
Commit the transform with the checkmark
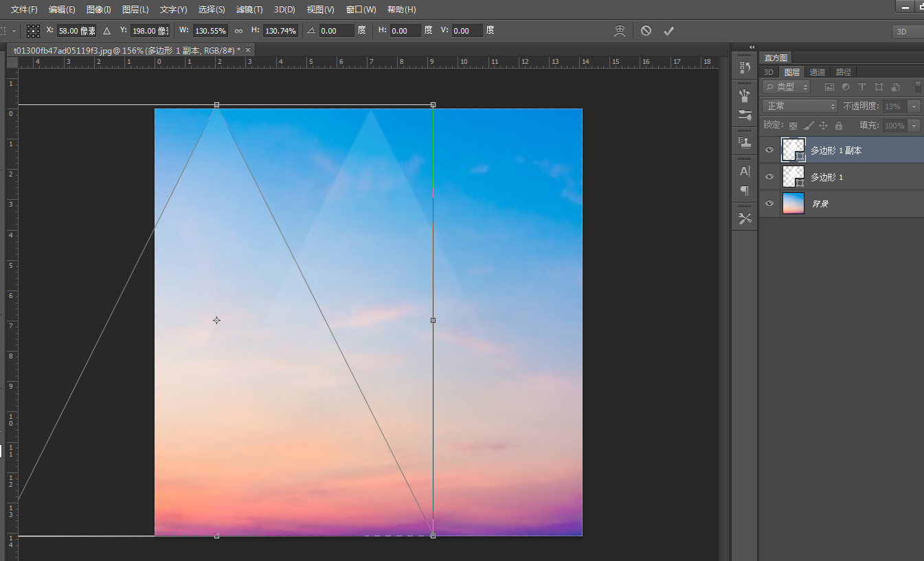point(668,31)
